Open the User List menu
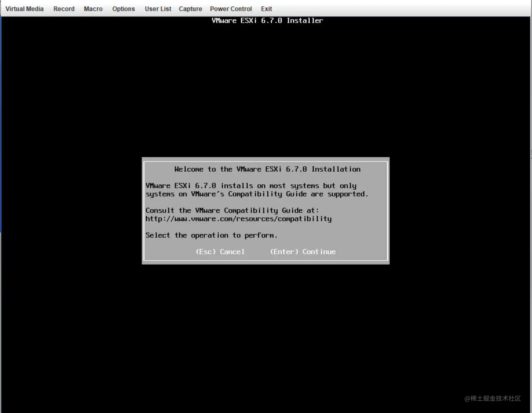The width and height of the screenshot is (532, 413). click(x=158, y=9)
